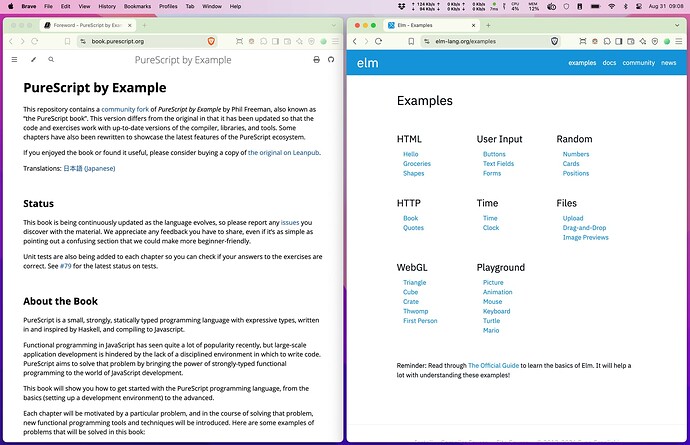This screenshot has width=690, height=445.
Task: Open the History menu
Action: click(107, 6)
